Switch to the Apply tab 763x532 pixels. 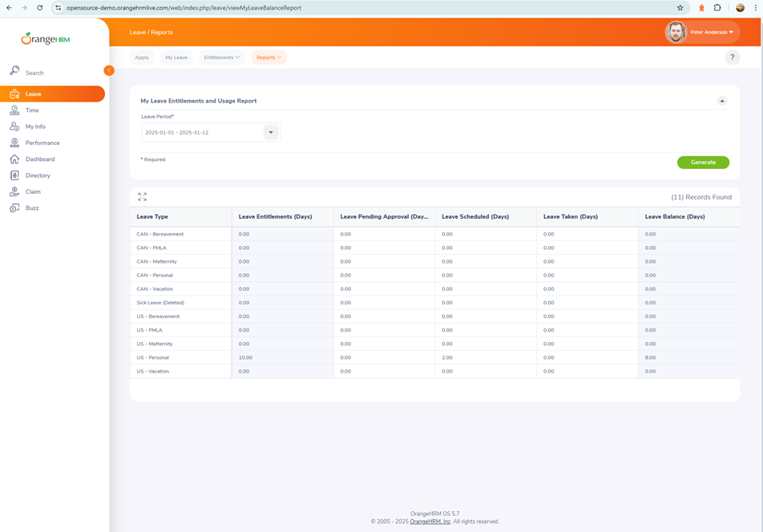tap(142, 58)
